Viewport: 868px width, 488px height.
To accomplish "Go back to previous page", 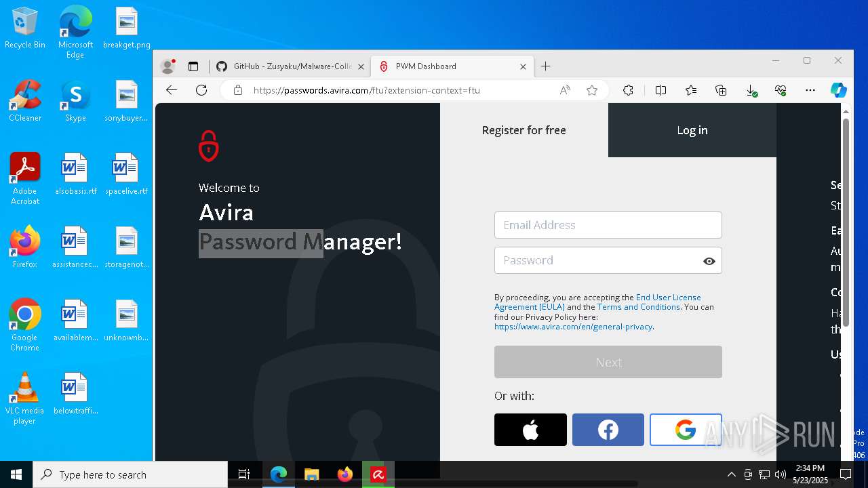I will (172, 90).
